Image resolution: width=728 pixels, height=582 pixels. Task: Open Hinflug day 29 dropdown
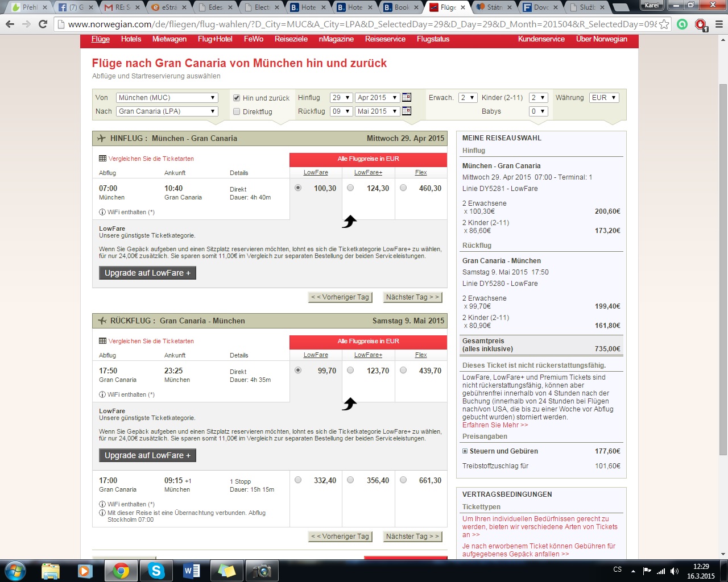tap(341, 98)
